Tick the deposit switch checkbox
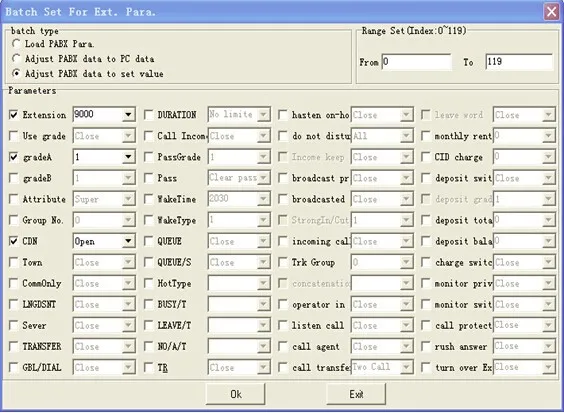This screenshot has height=413, width=564. 426,178
